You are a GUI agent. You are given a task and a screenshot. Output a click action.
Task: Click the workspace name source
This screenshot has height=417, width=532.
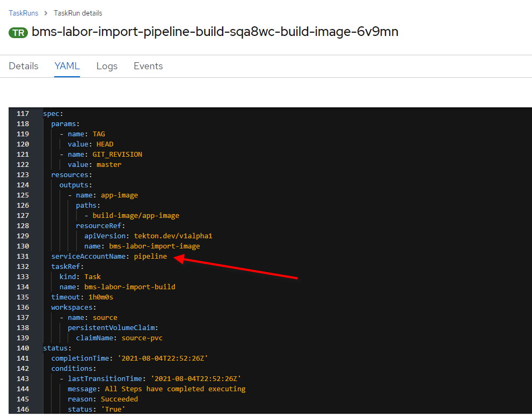(104, 317)
